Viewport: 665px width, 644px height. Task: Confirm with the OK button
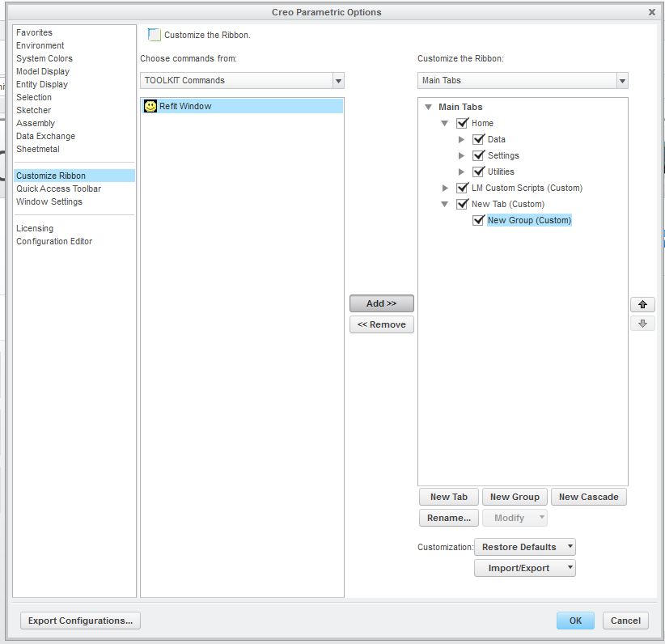575,621
